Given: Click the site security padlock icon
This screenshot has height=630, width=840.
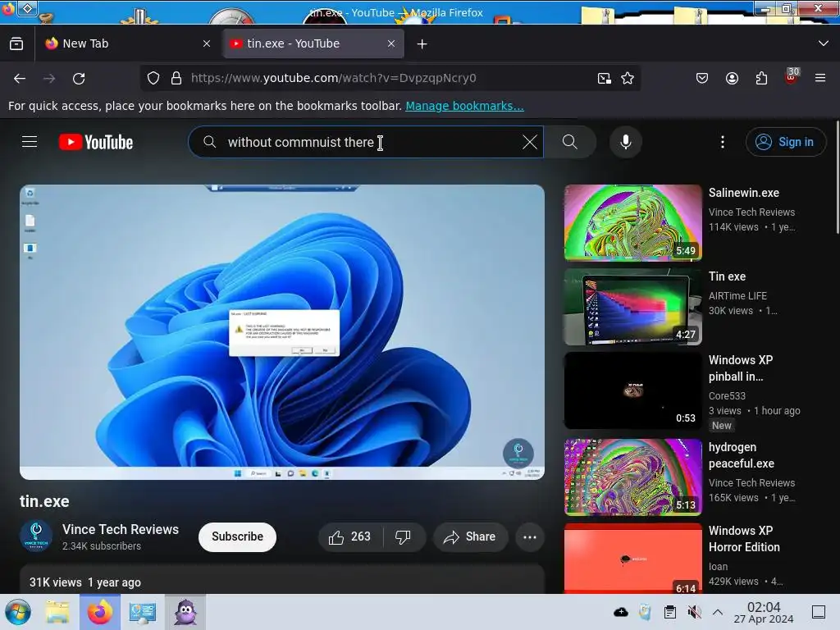Looking at the screenshot, I should tap(176, 78).
